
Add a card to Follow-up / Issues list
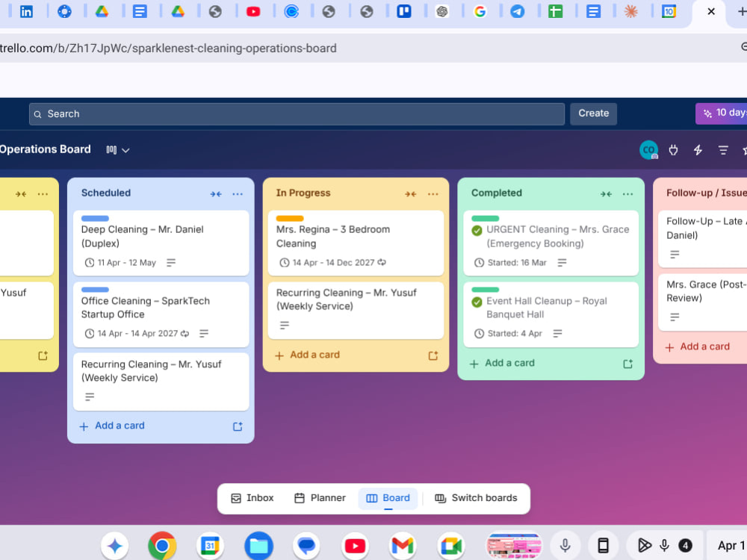pos(698,346)
